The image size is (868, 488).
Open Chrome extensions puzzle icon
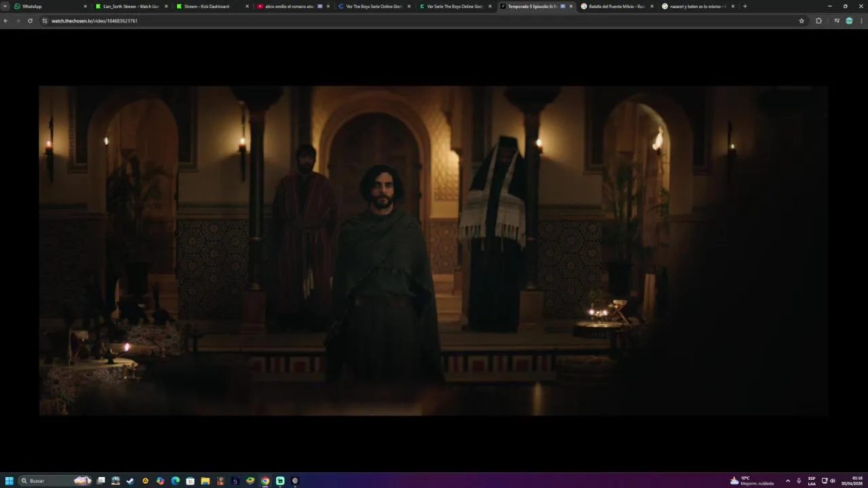818,21
